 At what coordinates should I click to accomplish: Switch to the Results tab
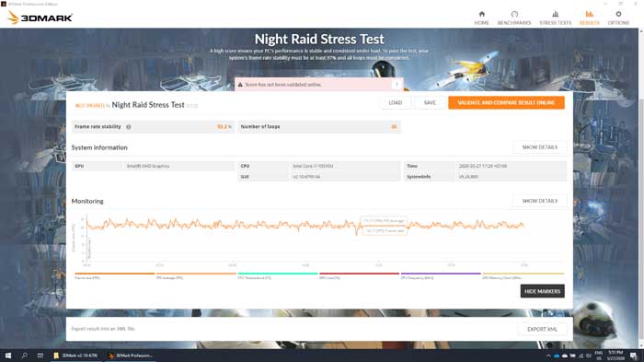click(590, 18)
